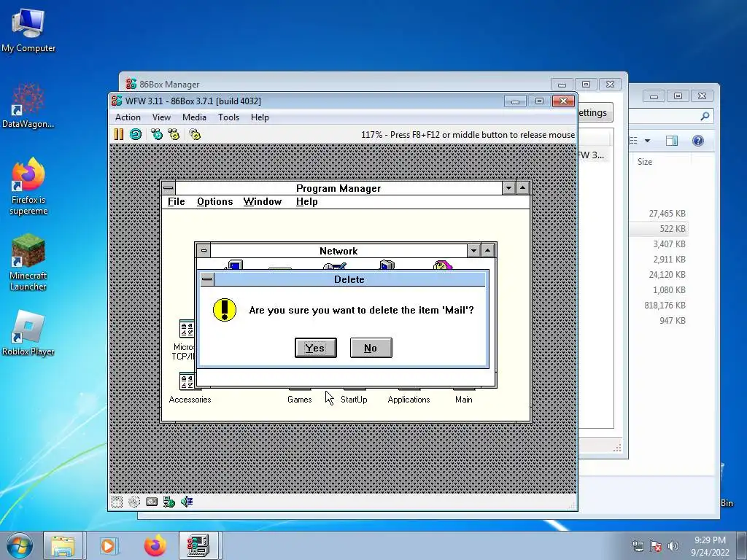Click the volume icon in the system tray
The height and width of the screenshot is (560, 747).
click(673, 546)
